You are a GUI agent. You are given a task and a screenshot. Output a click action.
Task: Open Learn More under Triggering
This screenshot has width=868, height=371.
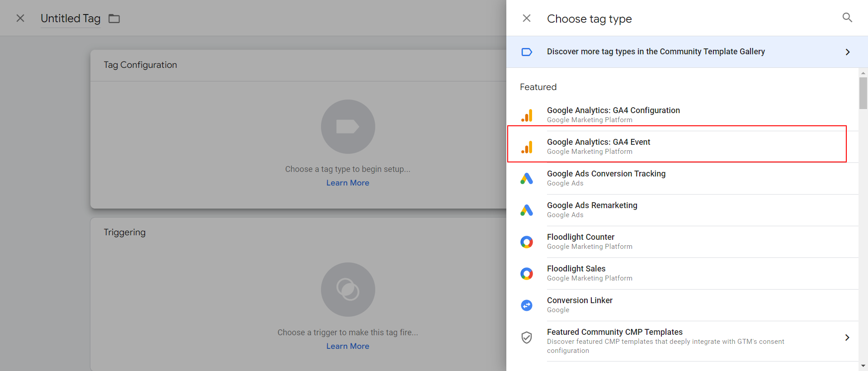click(348, 346)
